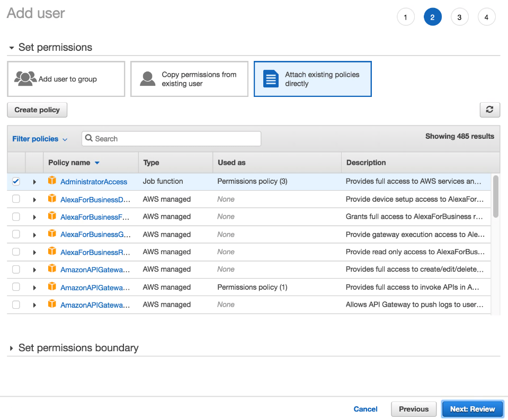Click the orange box icon for AlexaForBusinessF…
Screen dimensions: 508x420
[x=52, y=216]
